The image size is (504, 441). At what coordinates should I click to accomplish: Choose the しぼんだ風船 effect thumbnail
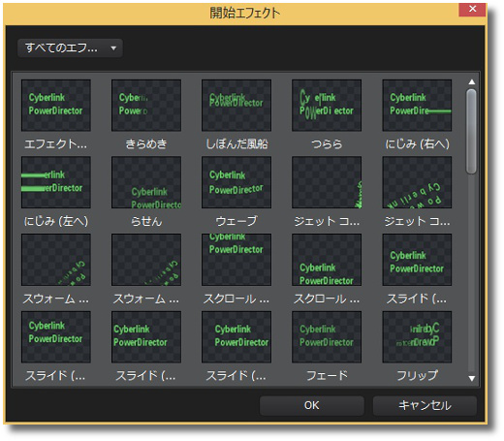point(236,106)
